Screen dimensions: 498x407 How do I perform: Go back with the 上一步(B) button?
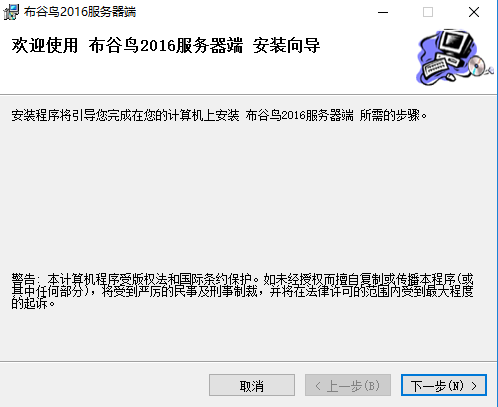point(348,385)
